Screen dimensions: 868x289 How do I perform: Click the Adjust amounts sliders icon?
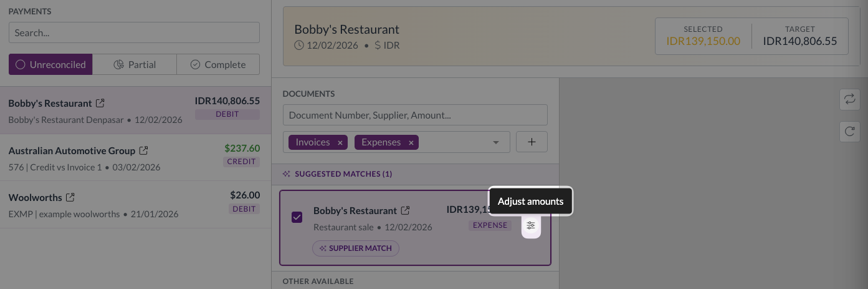tap(531, 225)
